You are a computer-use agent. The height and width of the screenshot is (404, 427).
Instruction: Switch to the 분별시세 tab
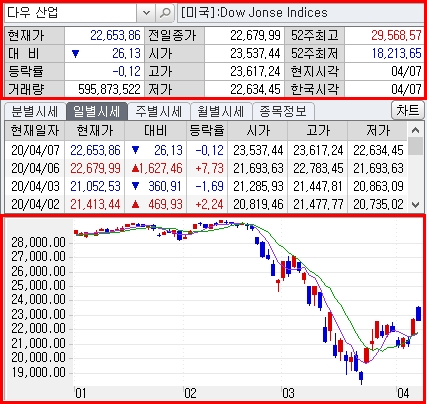coord(34,111)
